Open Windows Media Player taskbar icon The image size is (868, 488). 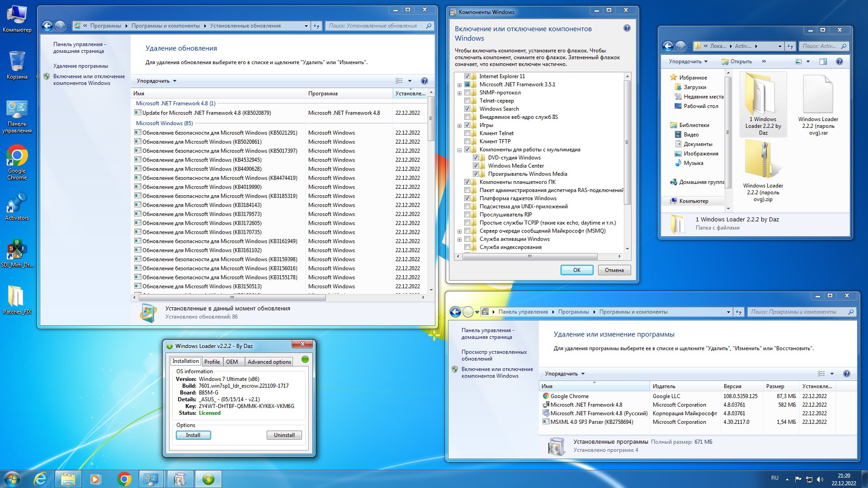pos(95,479)
